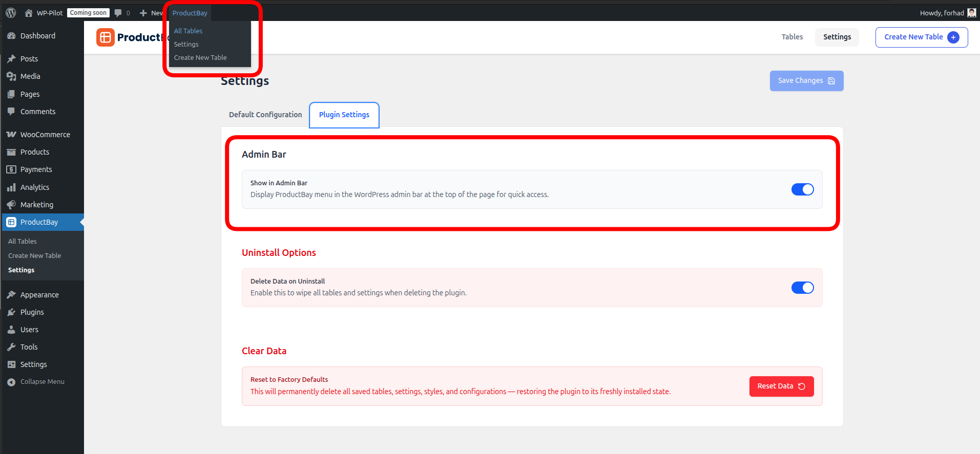
Task: Click the 'Clear Data' heading
Action: coord(264,351)
